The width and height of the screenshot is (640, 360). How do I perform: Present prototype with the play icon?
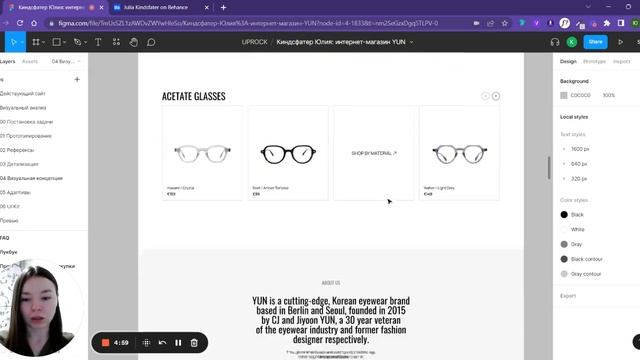point(620,42)
